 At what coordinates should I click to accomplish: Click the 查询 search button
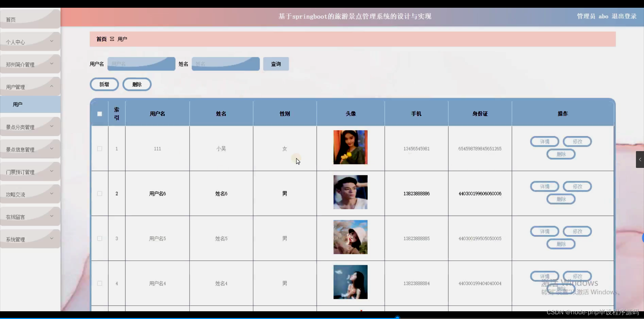point(276,64)
